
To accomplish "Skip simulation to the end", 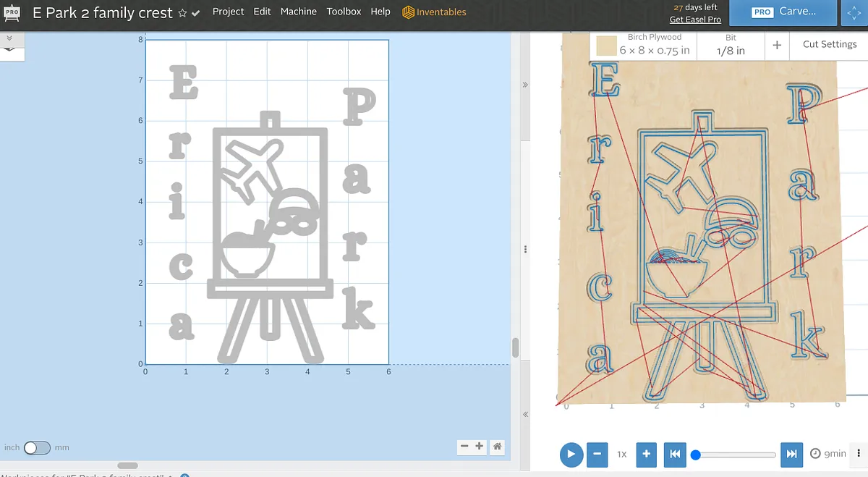I will point(791,454).
